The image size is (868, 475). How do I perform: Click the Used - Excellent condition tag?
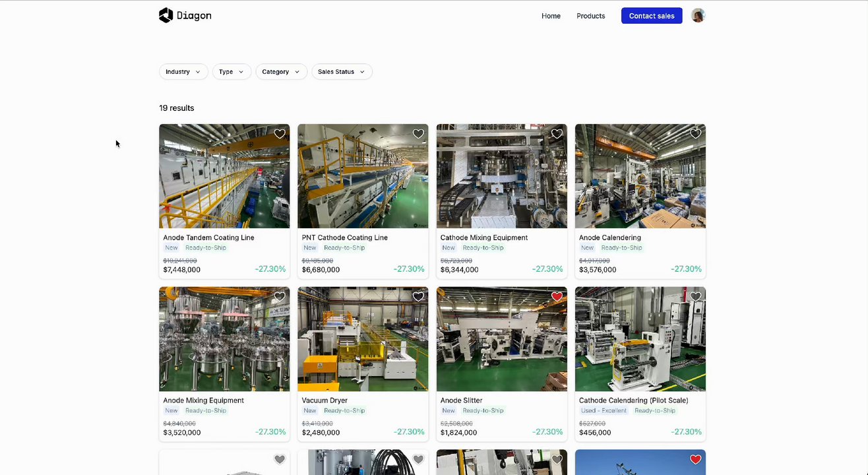coord(604,410)
